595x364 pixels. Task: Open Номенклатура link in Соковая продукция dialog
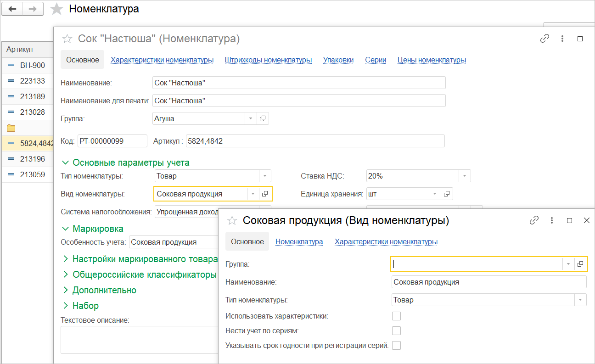[x=299, y=241]
